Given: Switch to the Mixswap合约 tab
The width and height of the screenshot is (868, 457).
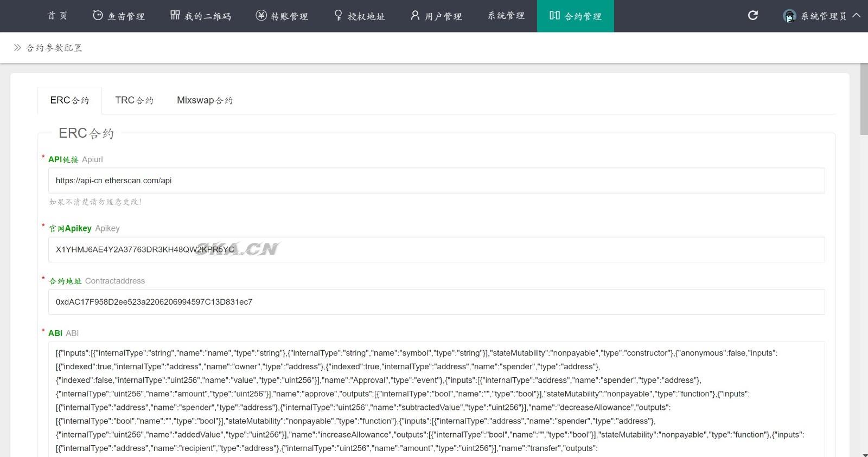Looking at the screenshot, I should [x=205, y=100].
